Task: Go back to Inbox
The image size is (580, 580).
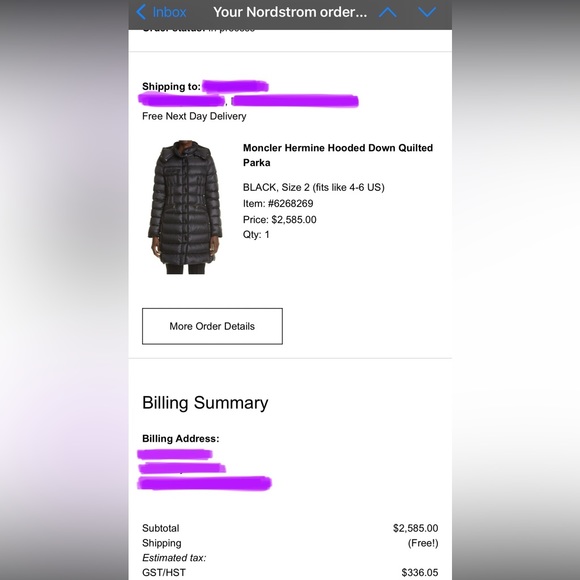Action: click(161, 12)
